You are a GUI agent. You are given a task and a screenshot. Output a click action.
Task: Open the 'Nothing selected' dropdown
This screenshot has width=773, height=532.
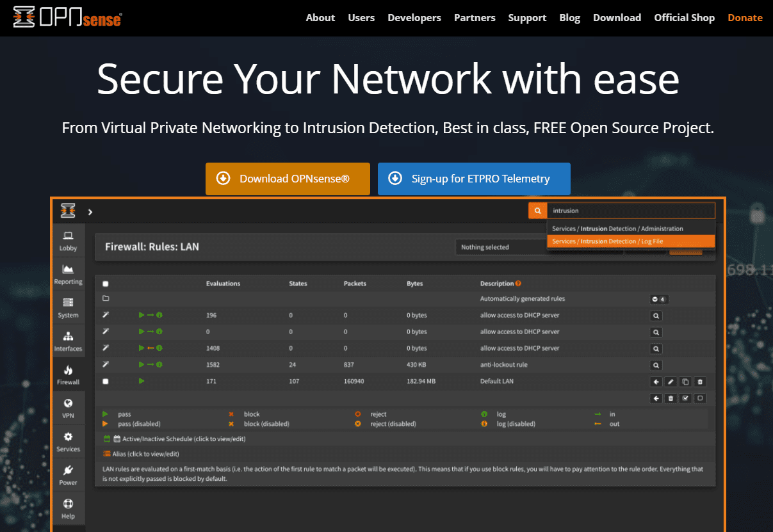[x=502, y=247]
